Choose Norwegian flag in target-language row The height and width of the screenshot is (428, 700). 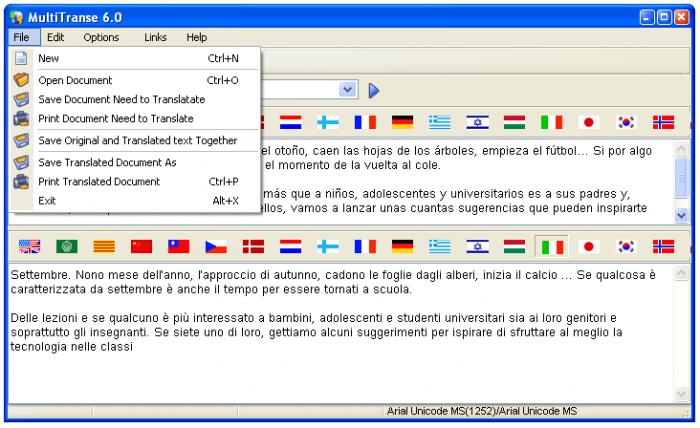coord(663,246)
